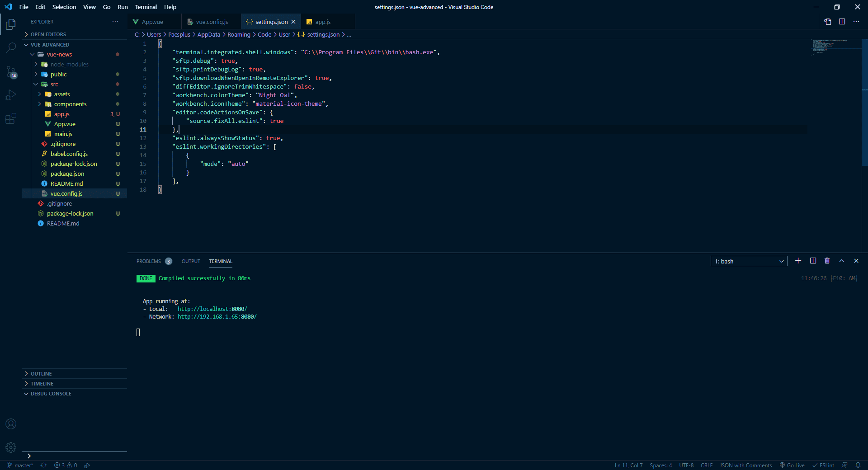Viewport: 868px width, 470px height.
Task: Toggle ESLint status in status bar
Action: tap(823, 465)
